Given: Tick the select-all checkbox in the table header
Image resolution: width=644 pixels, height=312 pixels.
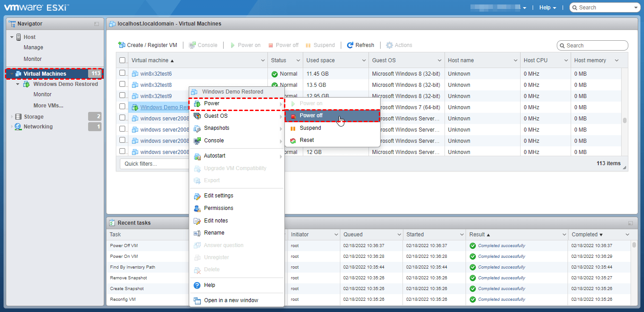Looking at the screenshot, I should tap(122, 60).
